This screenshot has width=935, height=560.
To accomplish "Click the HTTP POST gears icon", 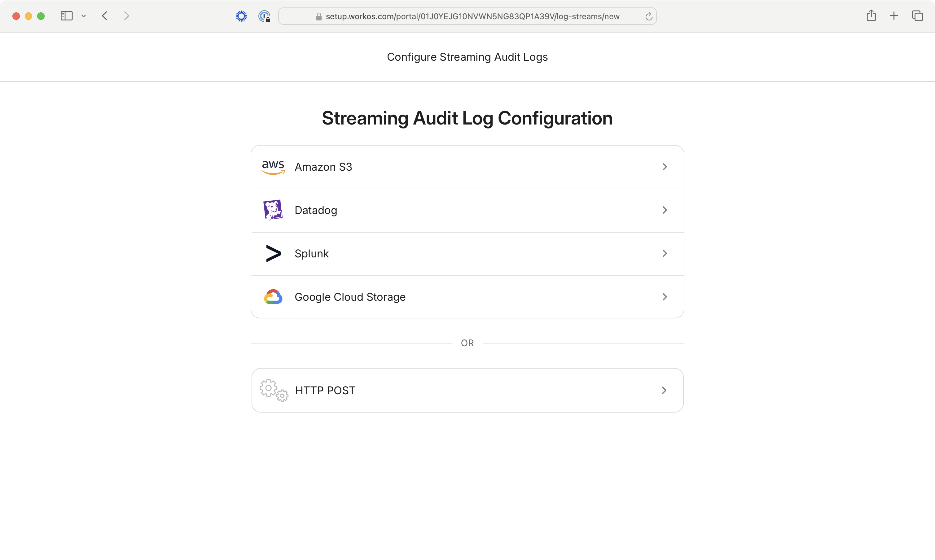I will pos(274,390).
